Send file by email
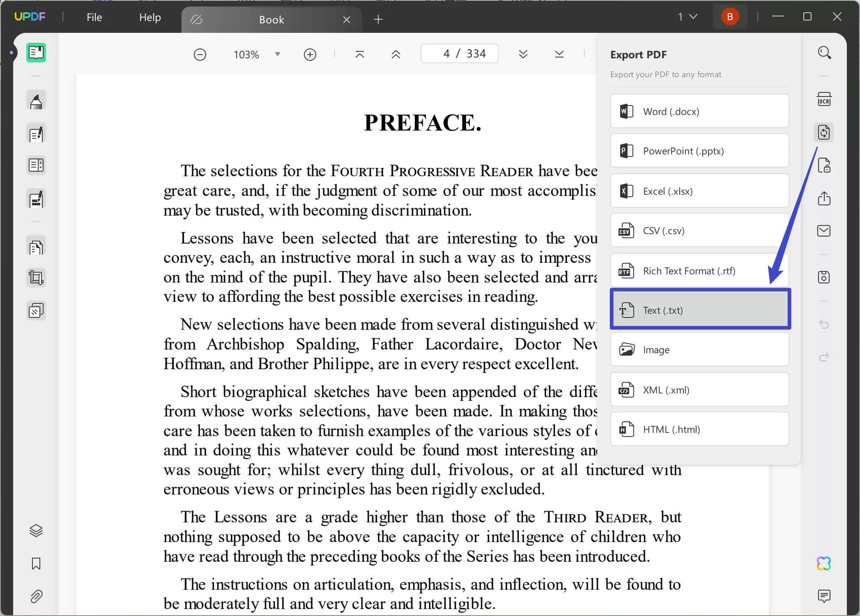The image size is (860, 616). 824,231
